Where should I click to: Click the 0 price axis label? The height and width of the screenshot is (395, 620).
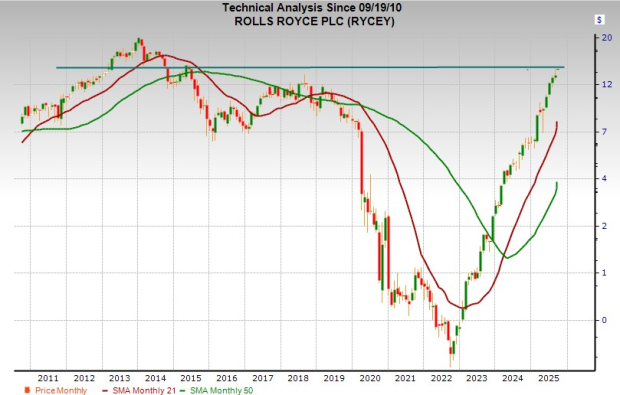[604, 320]
